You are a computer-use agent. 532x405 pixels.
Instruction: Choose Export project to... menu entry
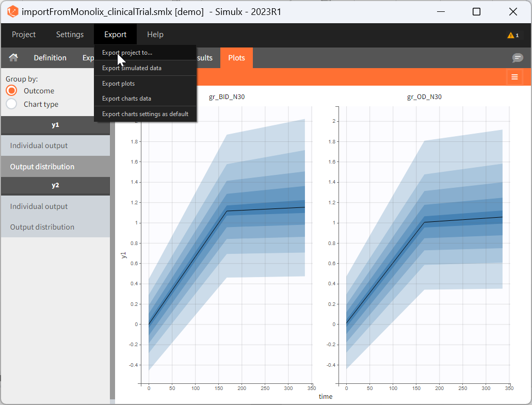(x=127, y=53)
